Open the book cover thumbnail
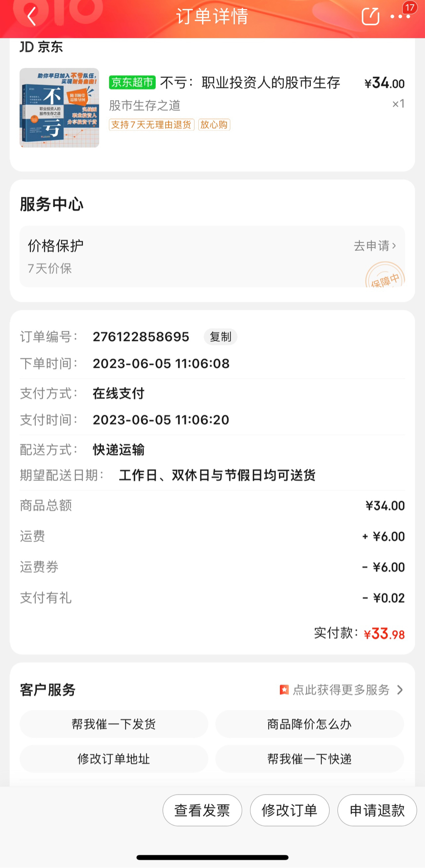This screenshot has width=425, height=868. [x=59, y=108]
